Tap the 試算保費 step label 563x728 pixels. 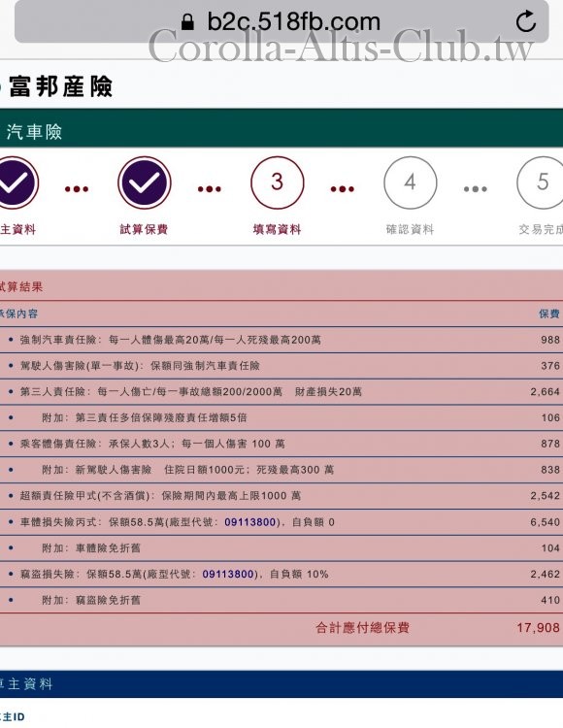(144, 229)
